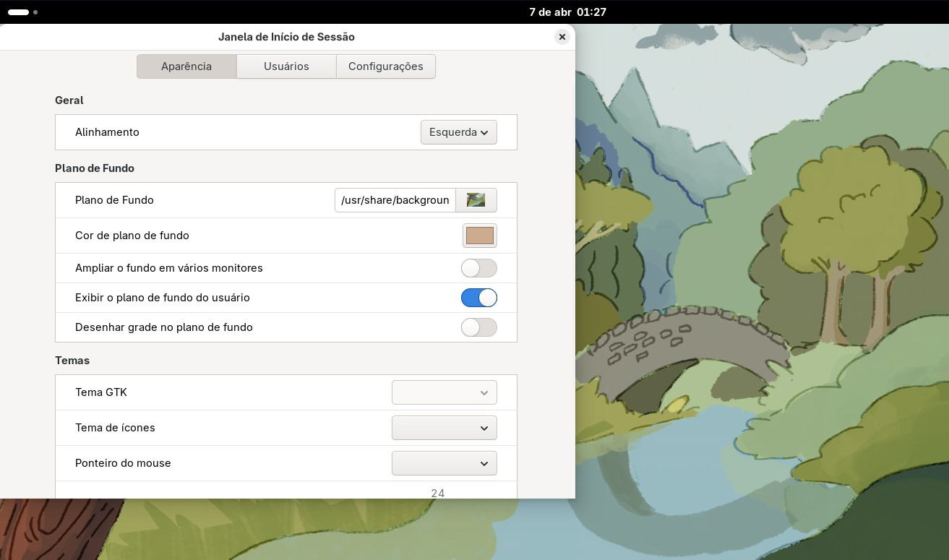Viewport: 949px width, 560px height.
Task: Disable Exibir o plano de fundo do usuário
Action: coord(478,298)
